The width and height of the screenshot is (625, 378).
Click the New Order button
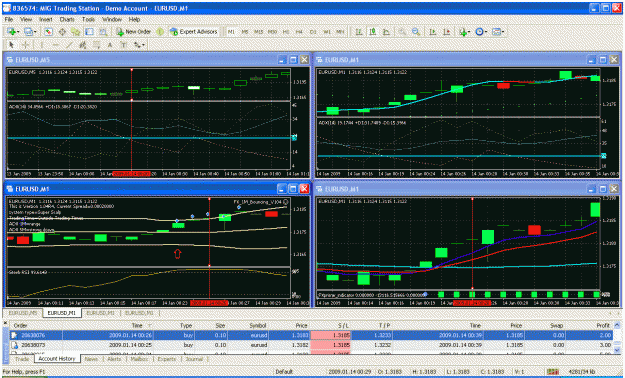pos(134,32)
